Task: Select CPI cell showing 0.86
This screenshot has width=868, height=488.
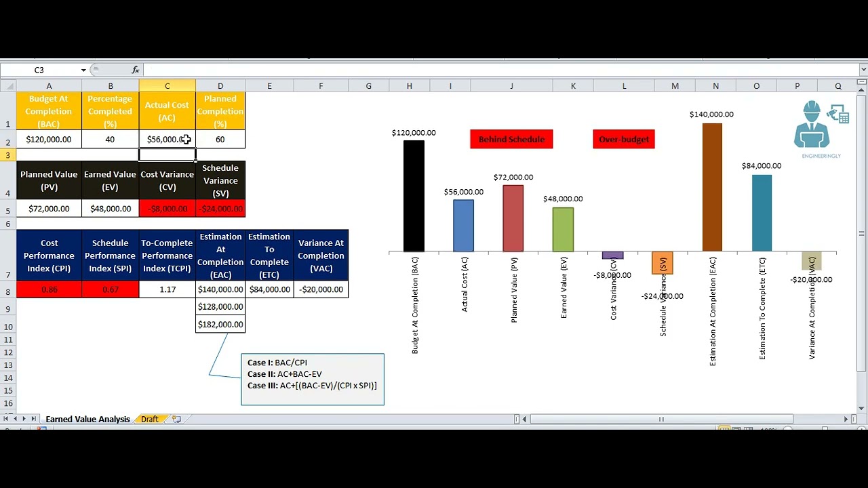Action: [49, 289]
